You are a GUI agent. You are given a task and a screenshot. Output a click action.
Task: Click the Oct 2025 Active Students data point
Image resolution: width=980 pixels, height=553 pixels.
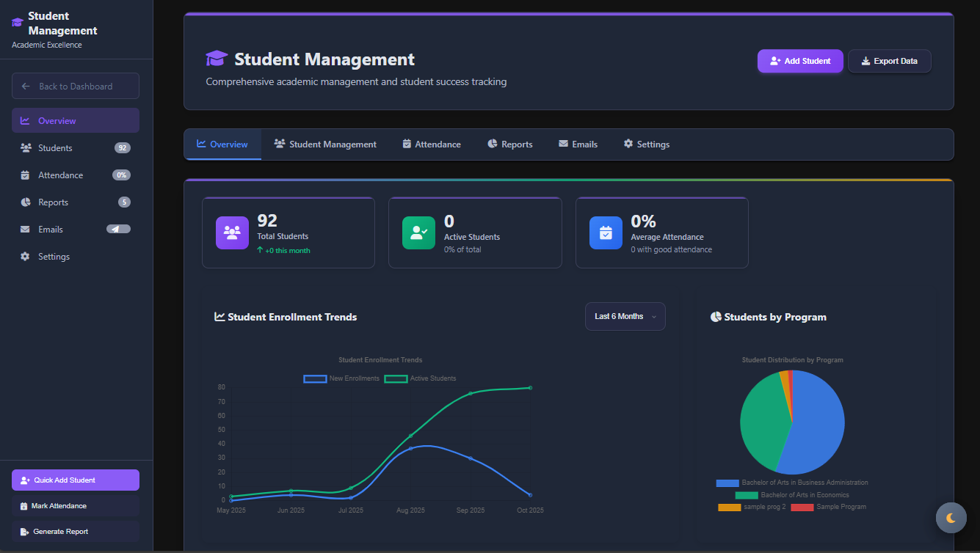pos(530,388)
